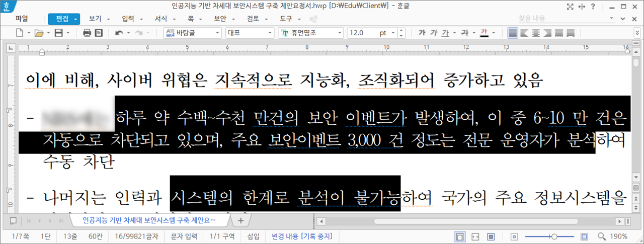The image size is (644, 244).
Task: Select justify both sides alignment
Action: (513, 33)
